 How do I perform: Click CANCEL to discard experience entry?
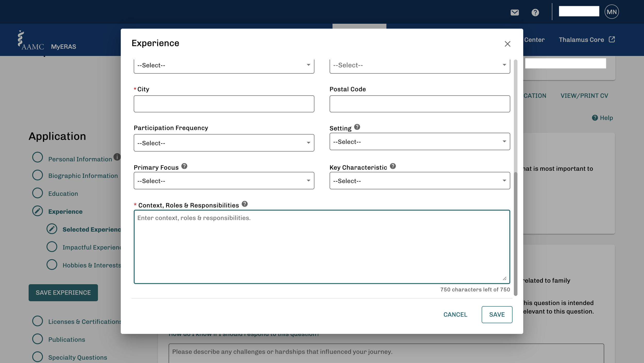(x=455, y=315)
